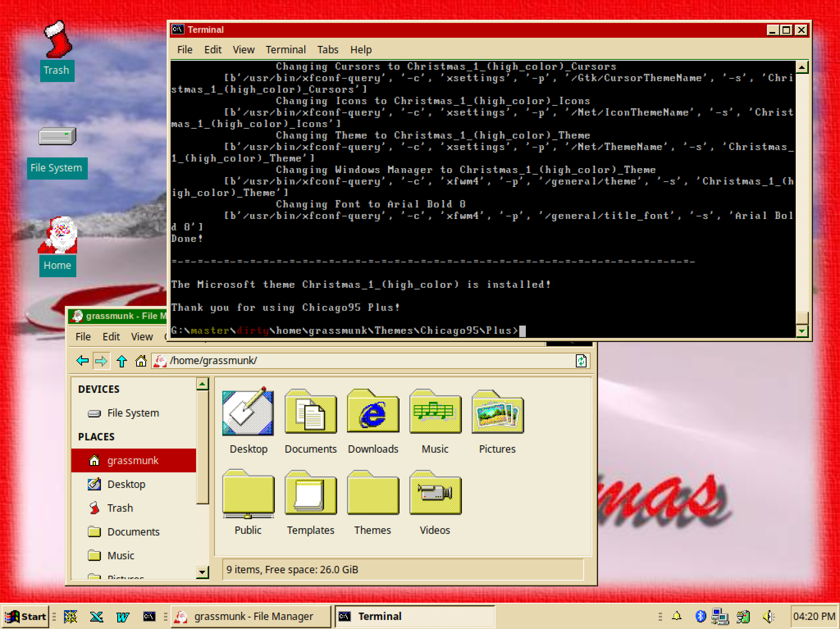Click terminal scrollbar down arrow

click(x=802, y=331)
